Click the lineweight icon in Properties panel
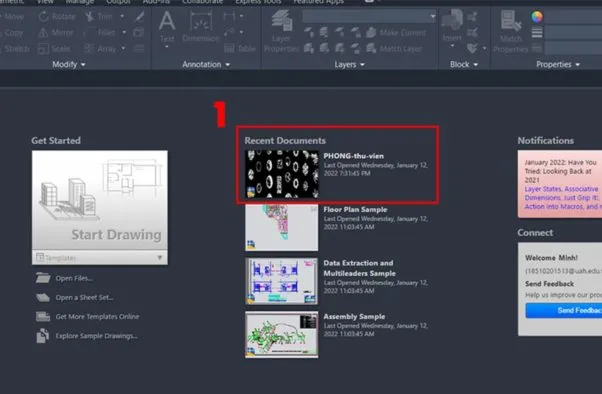Viewport: 602px width, 394px height. click(537, 33)
